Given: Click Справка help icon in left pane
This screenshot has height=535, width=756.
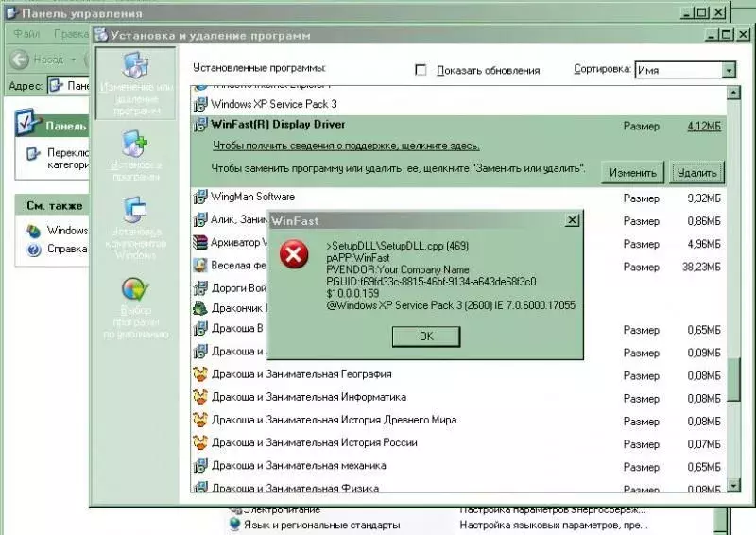Looking at the screenshot, I should point(34,250).
